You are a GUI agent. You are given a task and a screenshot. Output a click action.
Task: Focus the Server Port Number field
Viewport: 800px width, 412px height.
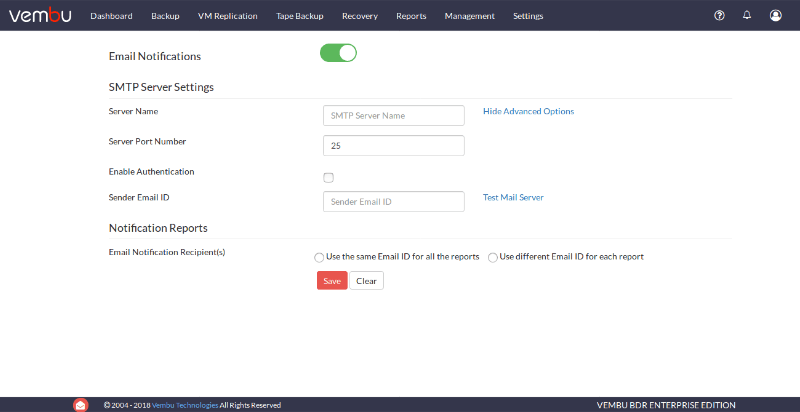[x=394, y=145]
